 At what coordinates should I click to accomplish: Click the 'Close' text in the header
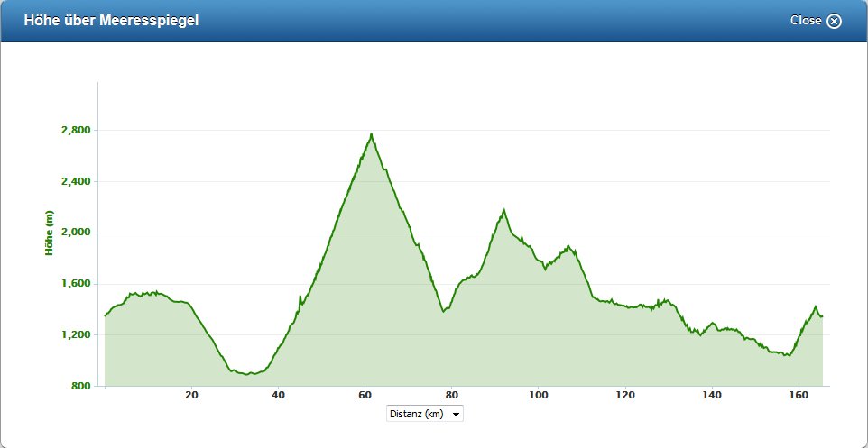806,21
